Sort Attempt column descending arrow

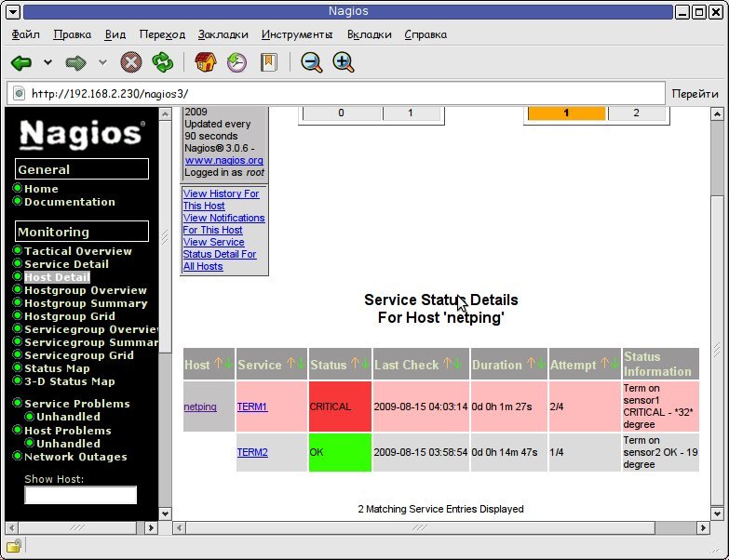[x=615, y=363]
